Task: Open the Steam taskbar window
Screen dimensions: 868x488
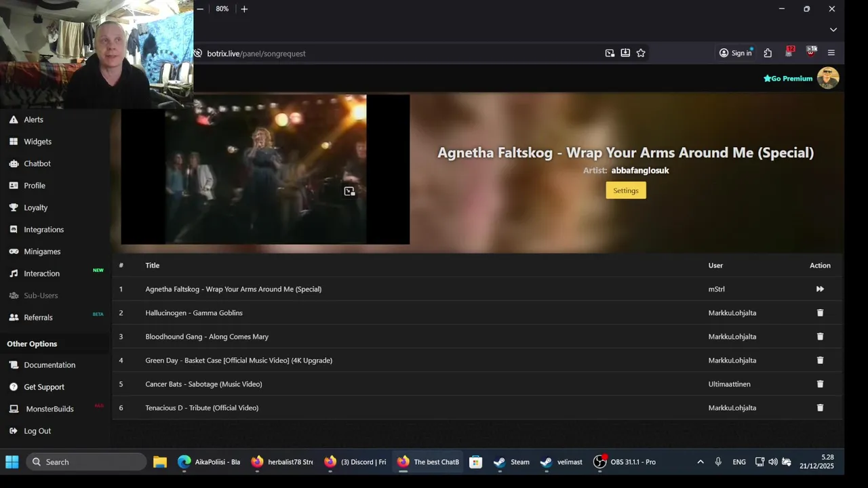Action: tap(511, 462)
